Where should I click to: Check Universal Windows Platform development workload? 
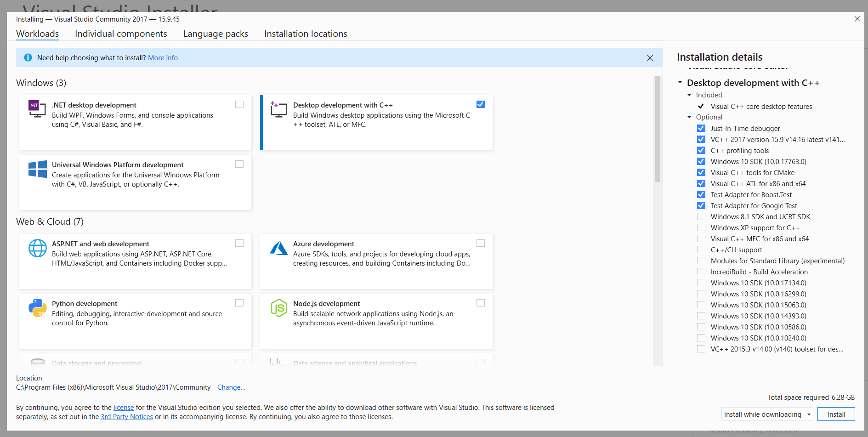(239, 164)
